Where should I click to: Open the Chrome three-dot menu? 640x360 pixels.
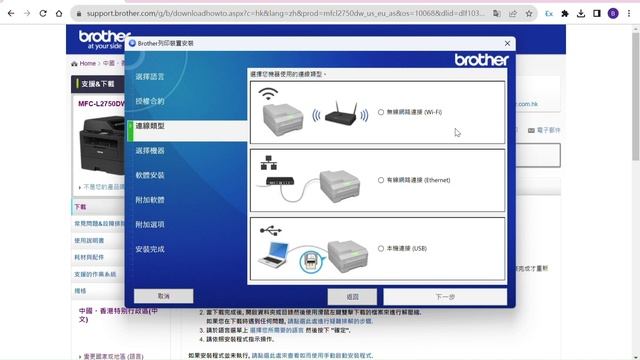point(629,13)
